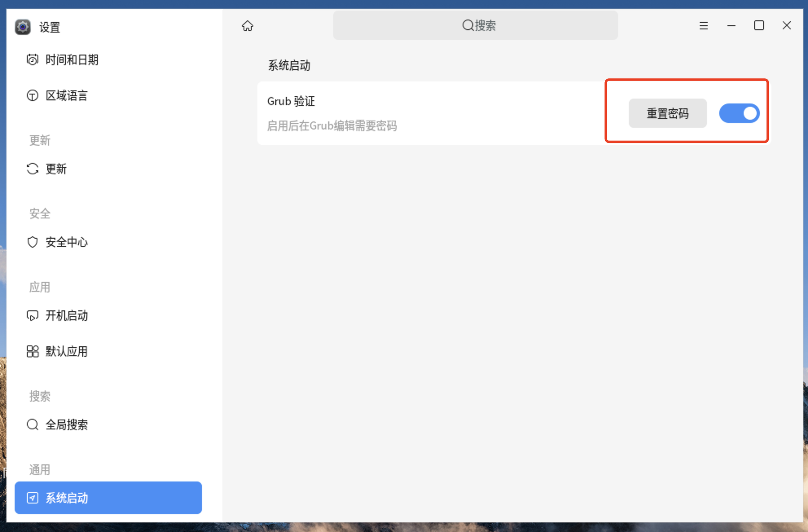The image size is (808, 532).
Task: Click the shield icon for 安全中心
Action: (33, 242)
